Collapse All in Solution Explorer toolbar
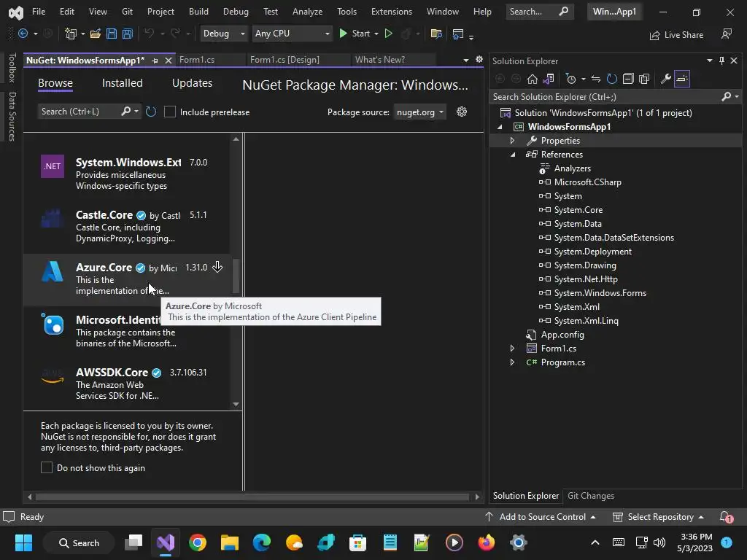Image resolution: width=747 pixels, height=560 pixels. [x=628, y=79]
